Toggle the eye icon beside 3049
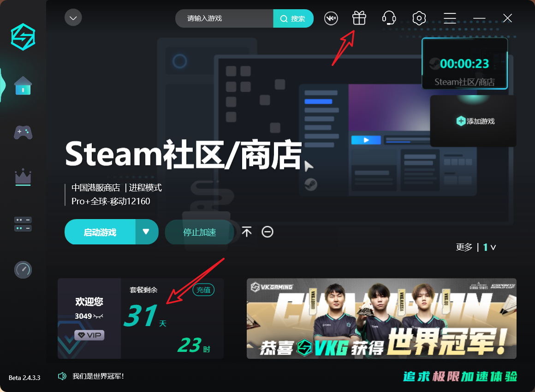This screenshot has width=535, height=392. pos(98,316)
